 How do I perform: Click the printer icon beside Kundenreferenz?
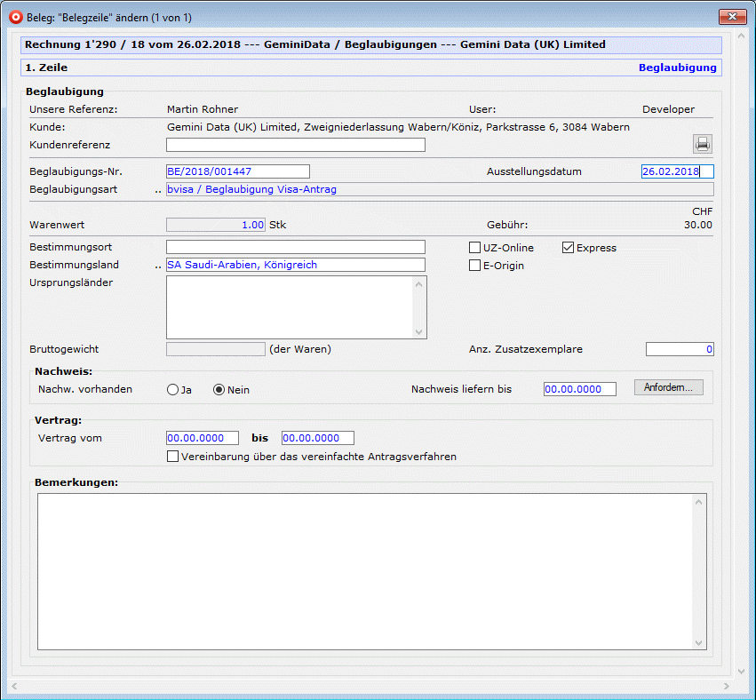[x=703, y=145]
